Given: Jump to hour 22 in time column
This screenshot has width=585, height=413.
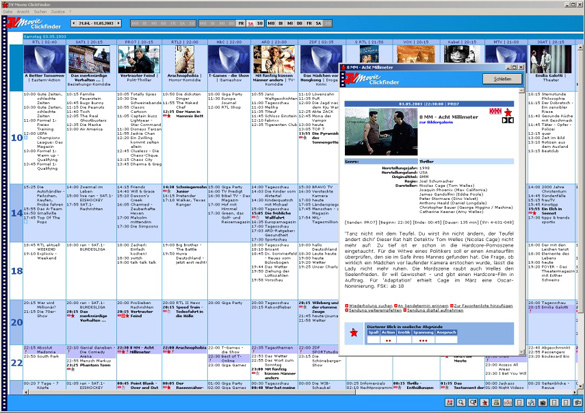Looking at the screenshot, I should tap(16, 362).
